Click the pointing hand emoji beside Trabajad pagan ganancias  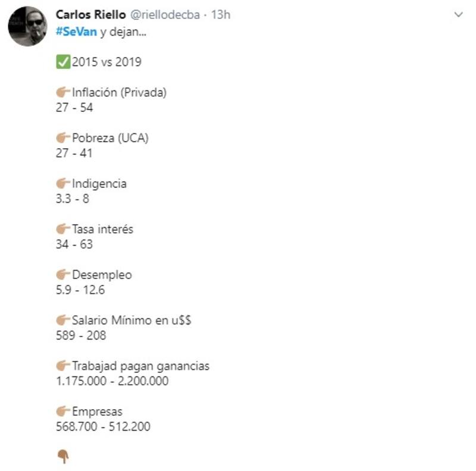tap(62, 366)
